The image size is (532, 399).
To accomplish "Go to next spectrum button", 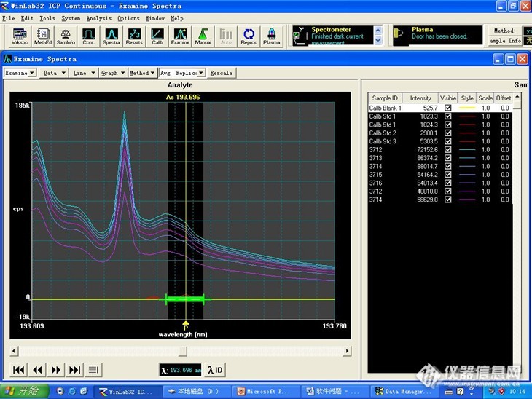I will click(56, 370).
